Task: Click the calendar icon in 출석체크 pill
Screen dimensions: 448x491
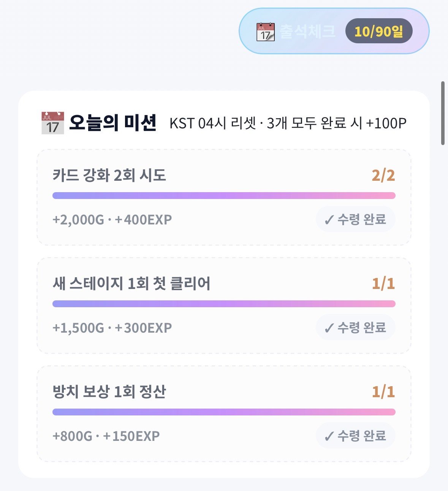Action: pyautogui.click(x=266, y=32)
